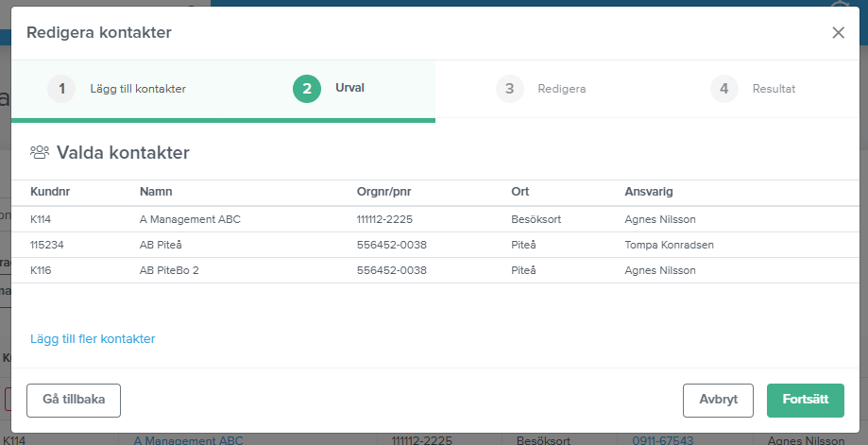Sort by the Ort column header
The height and width of the screenshot is (445, 868).
(x=519, y=192)
